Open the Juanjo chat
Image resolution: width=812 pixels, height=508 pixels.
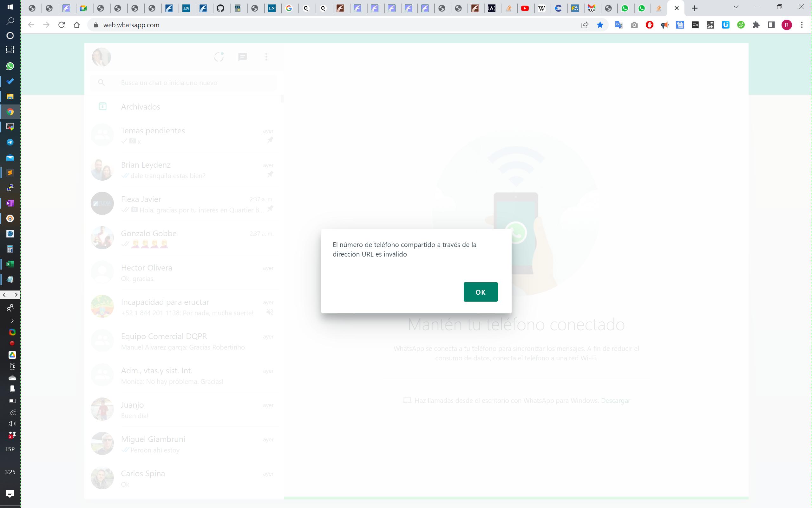click(x=184, y=410)
